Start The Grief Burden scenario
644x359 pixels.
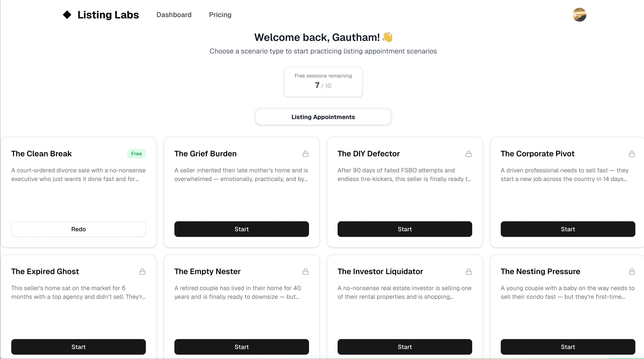pyautogui.click(x=241, y=229)
